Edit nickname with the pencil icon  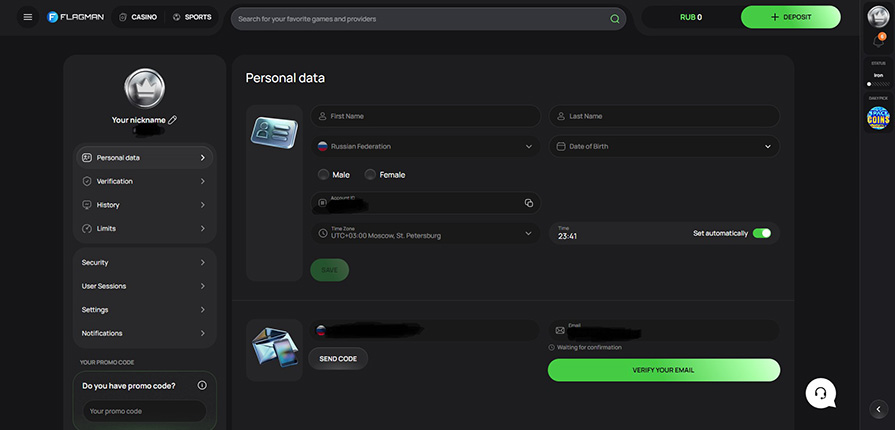pos(173,120)
